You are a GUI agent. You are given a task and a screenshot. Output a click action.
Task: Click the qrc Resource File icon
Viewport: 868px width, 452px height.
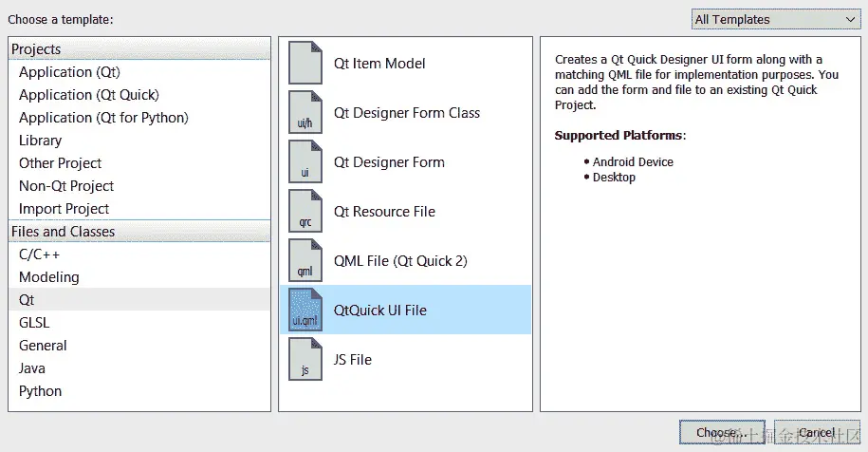point(305,211)
